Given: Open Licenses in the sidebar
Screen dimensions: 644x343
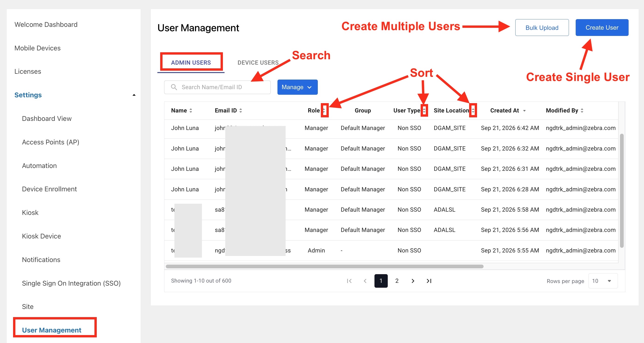Looking at the screenshot, I should click(28, 72).
